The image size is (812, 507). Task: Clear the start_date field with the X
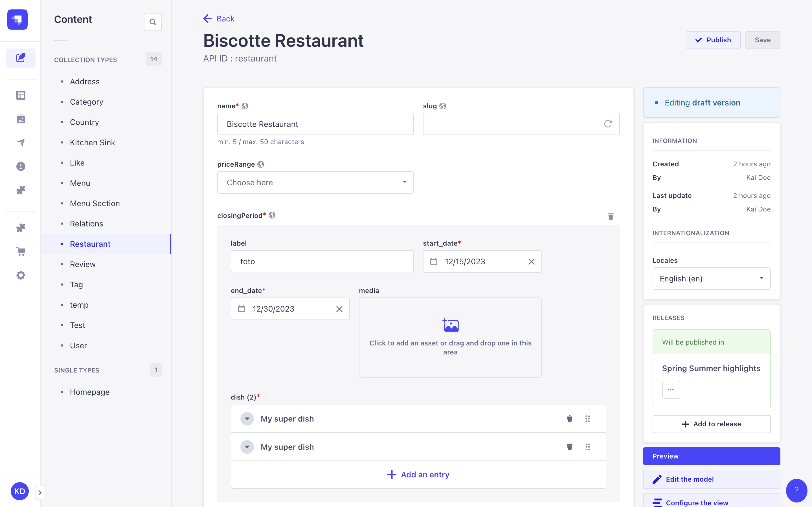[531, 261]
